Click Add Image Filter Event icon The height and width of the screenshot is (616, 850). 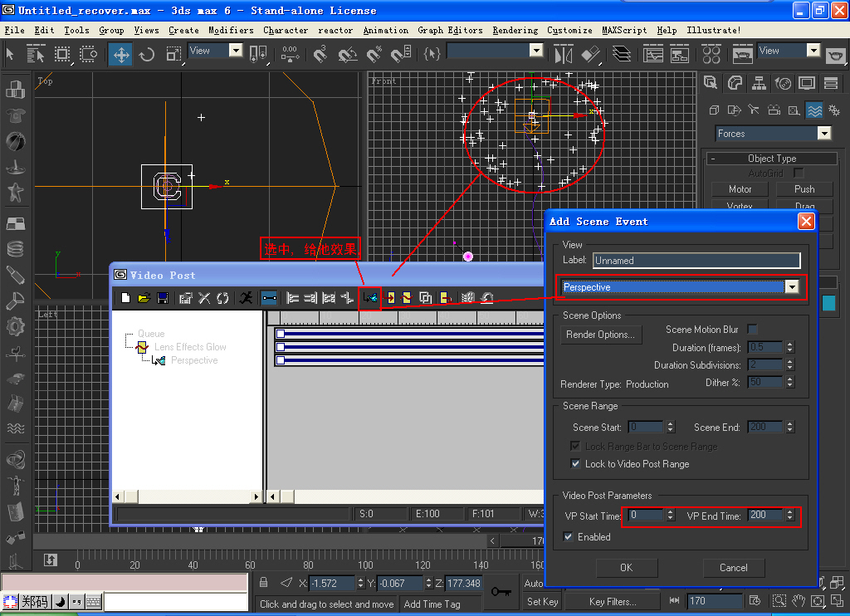[407, 298]
